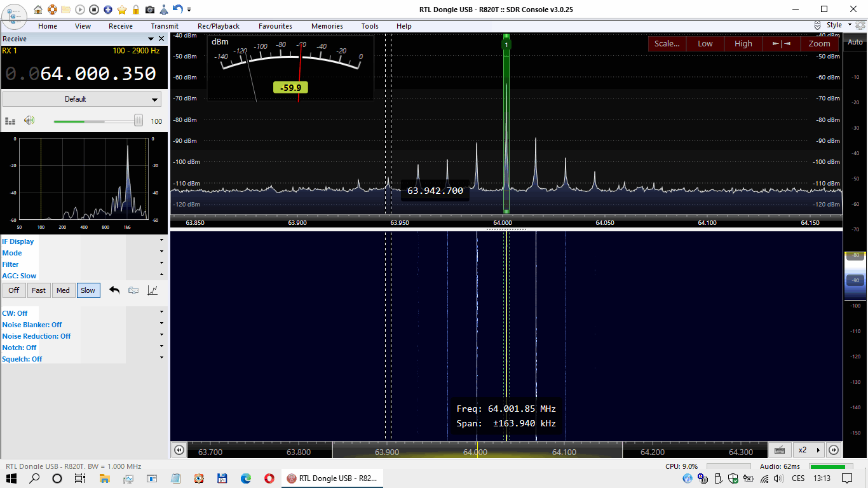This screenshot has width=868, height=488.
Task: Click the blue plus add icon
Action: [108, 10]
